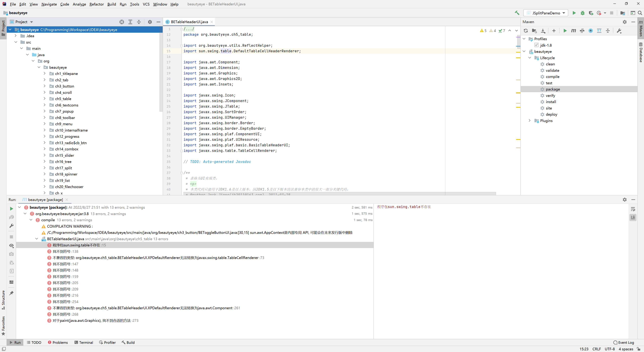Toggle the eye view filter in Run panel
This screenshot has width=644, height=352.
coord(12,246)
